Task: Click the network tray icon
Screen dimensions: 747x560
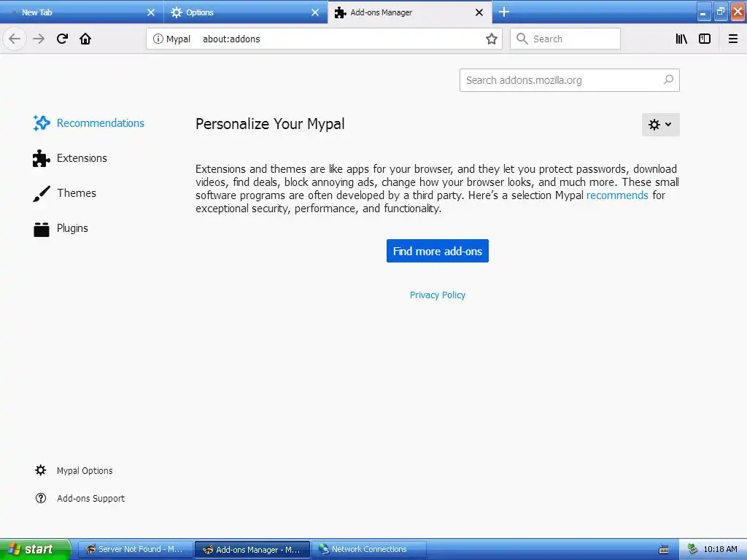Action: click(692, 550)
